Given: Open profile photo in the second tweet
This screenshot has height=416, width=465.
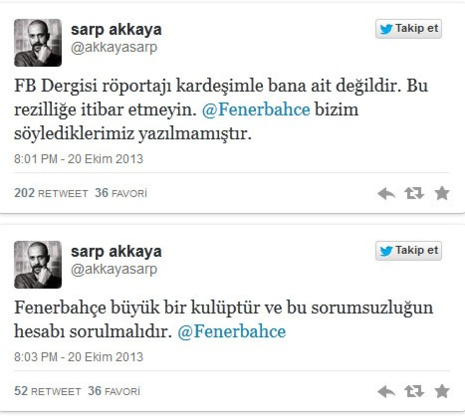Looking at the screenshot, I should (38, 265).
